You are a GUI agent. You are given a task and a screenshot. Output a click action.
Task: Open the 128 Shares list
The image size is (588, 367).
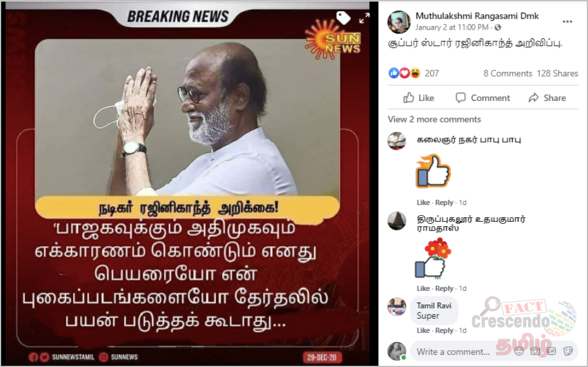point(557,73)
